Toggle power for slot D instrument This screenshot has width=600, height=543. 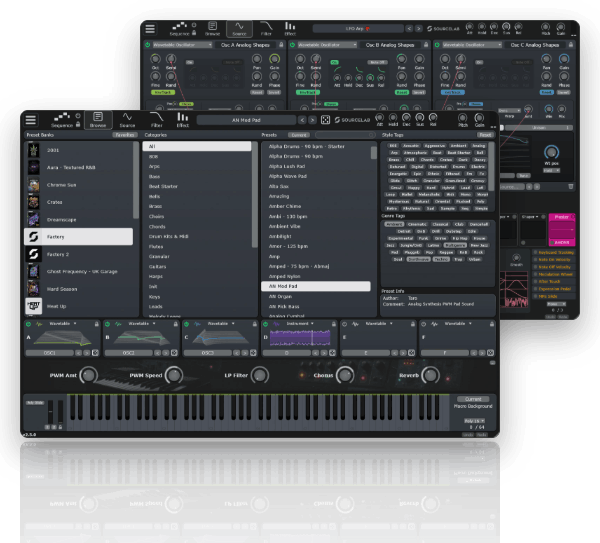pyautogui.click(x=266, y=324)
